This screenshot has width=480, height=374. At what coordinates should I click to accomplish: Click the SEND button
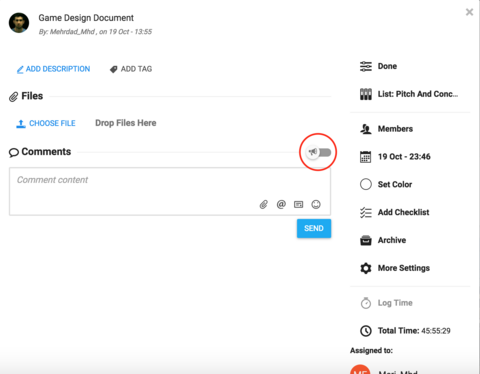coord(314,228)
